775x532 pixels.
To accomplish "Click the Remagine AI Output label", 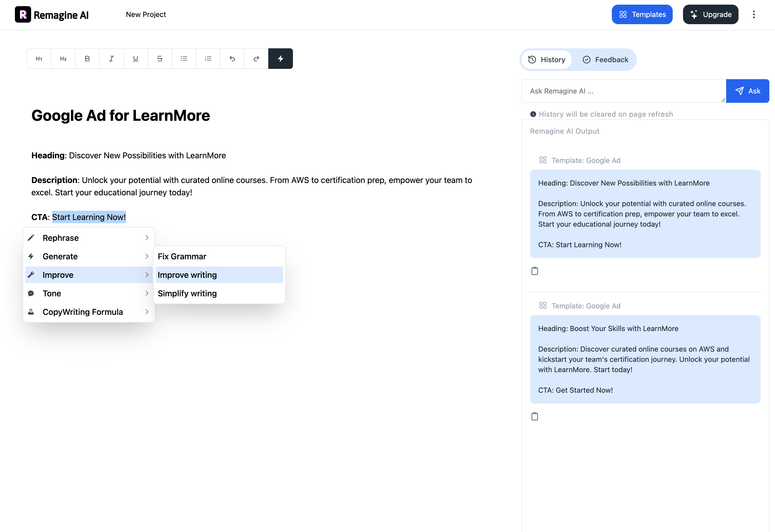I will (x=564, y=131).
